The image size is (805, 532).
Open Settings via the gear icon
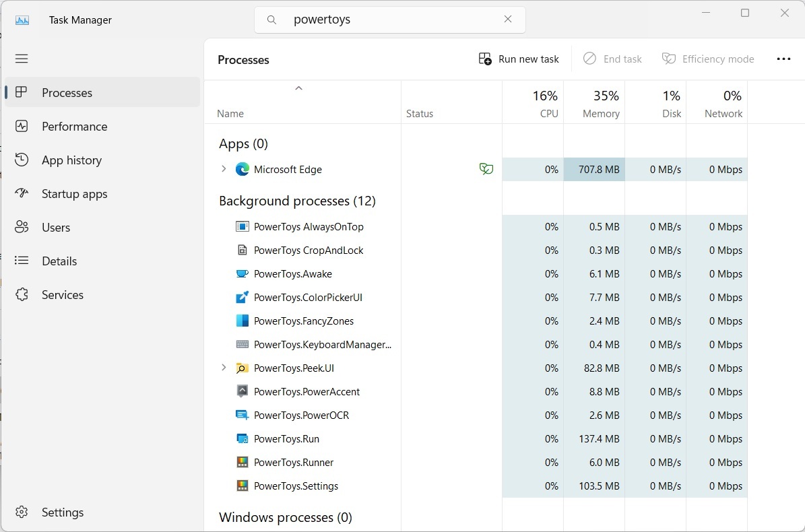click(21, 512)
